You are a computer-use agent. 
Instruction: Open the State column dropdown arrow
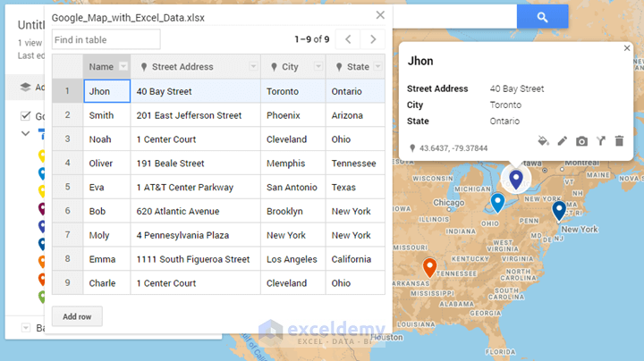pos(378,66)
